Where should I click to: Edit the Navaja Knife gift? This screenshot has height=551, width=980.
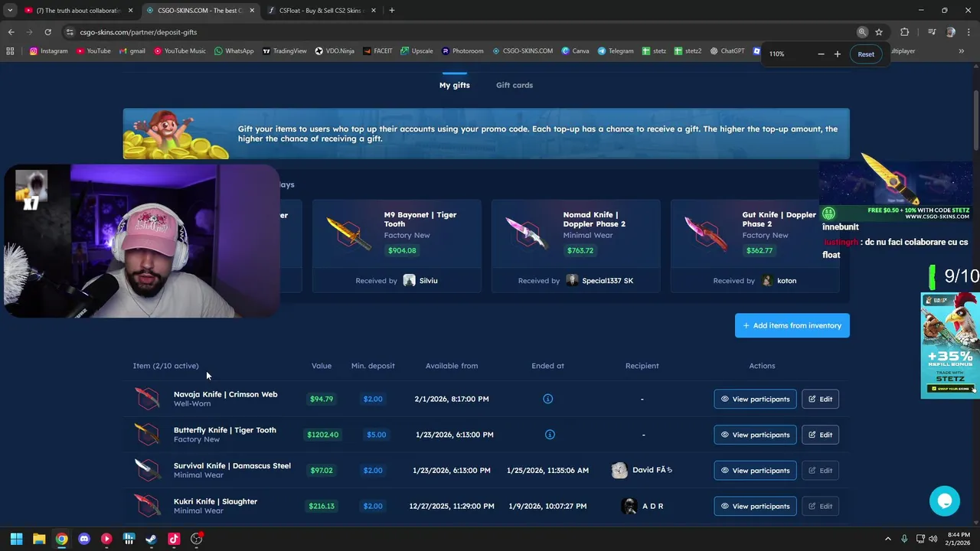click(x=820, y=399)
